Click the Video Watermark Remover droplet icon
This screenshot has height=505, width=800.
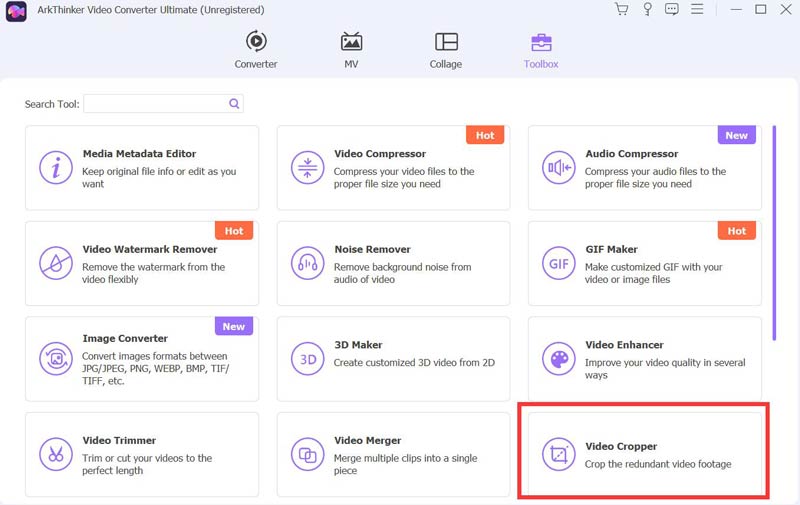click(x=56, y=263)
